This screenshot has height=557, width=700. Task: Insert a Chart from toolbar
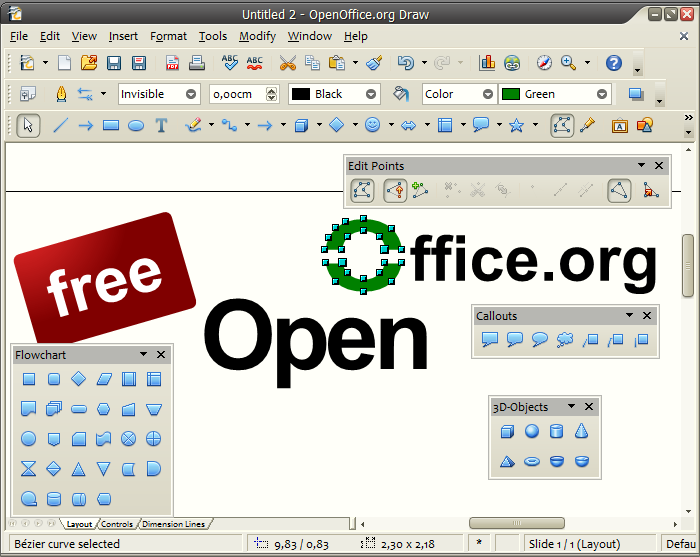click(x=487, y=63)
